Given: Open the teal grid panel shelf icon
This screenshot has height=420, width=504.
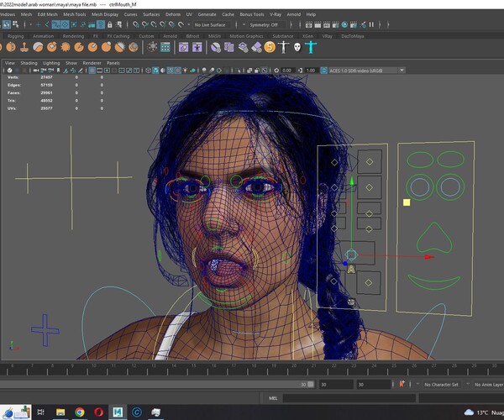Looking at the screenshot, I should pos(165,47).
